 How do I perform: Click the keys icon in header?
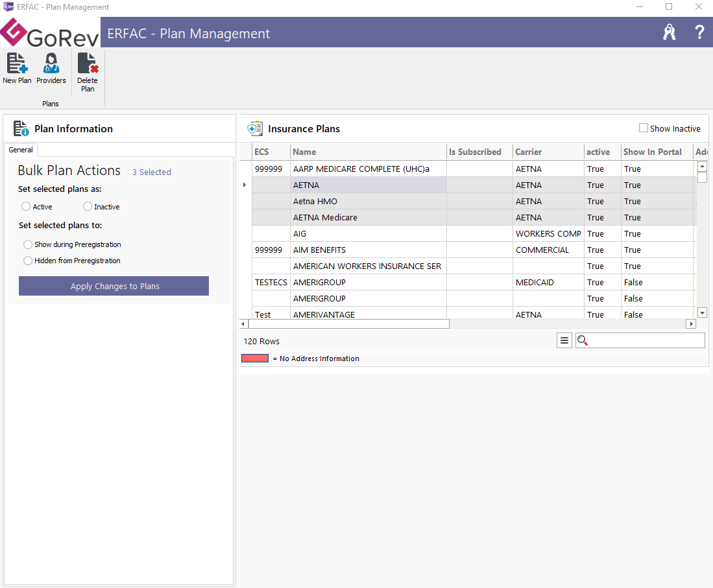coord(669,32)
